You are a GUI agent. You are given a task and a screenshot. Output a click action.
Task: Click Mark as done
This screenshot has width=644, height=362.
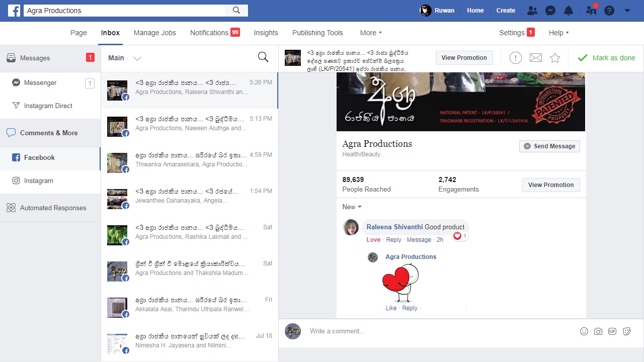(x=606, y=58)
